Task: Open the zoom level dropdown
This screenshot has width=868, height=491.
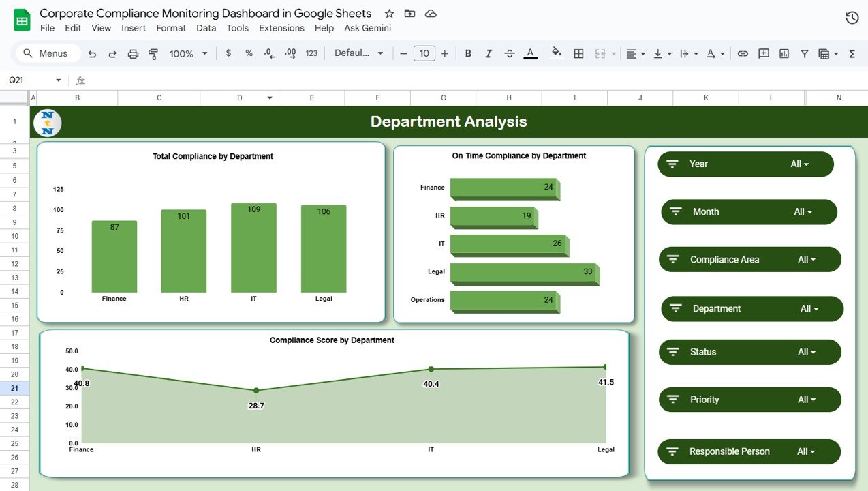Action: tap(187, 53)
